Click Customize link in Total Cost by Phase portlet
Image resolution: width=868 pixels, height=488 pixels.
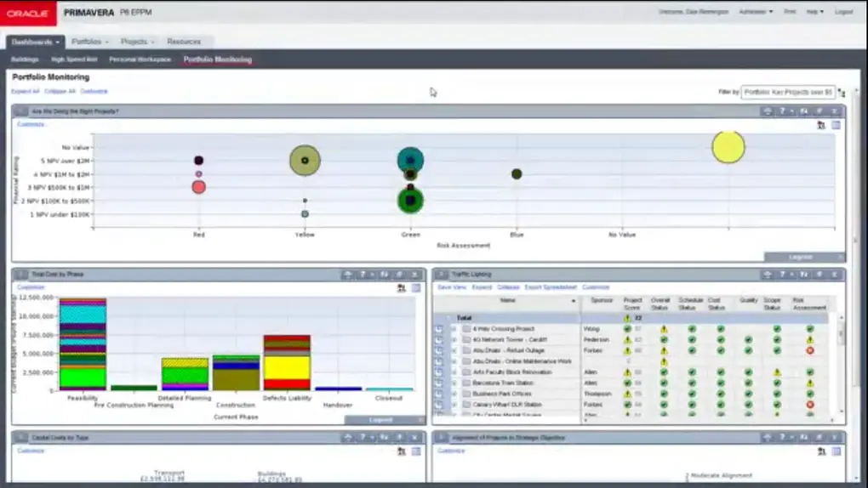coord(31,287)
